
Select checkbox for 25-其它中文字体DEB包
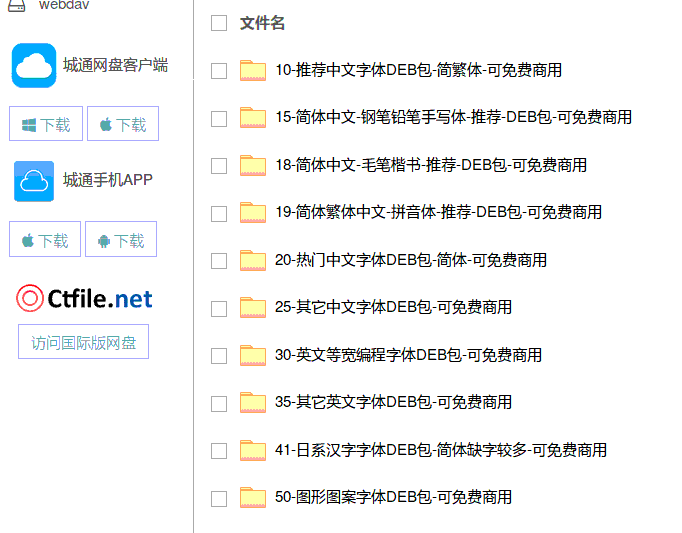click(x=219, y=308)
